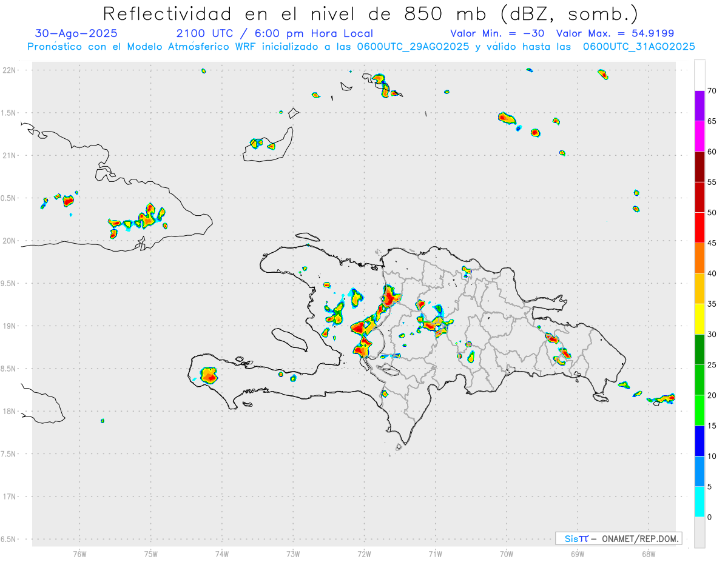Pick the bright red 45–50 dBZ colorbar segment
This screenshot has width=728, height=562.
tap(699, 227)
